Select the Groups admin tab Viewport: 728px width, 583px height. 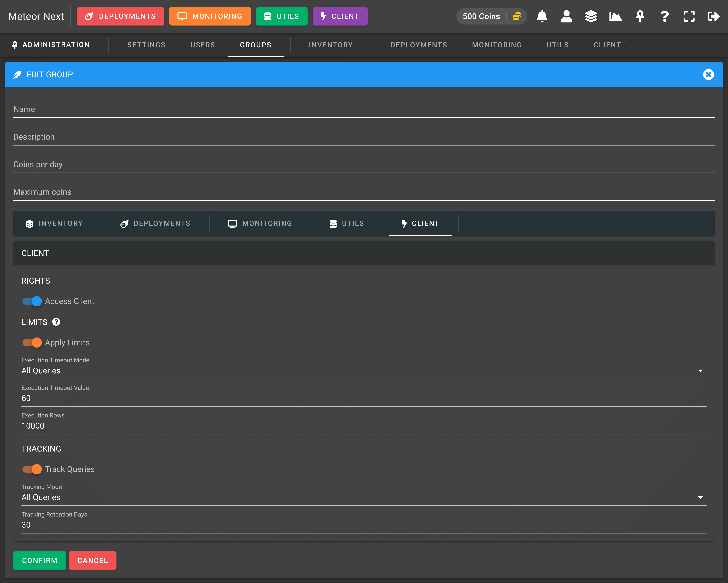click(x=256, y=45)
